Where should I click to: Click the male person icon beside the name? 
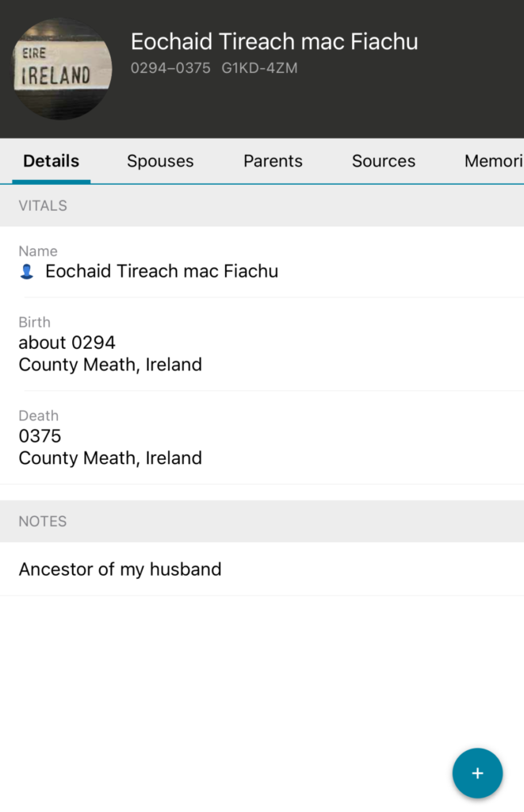tap(27, 272)
